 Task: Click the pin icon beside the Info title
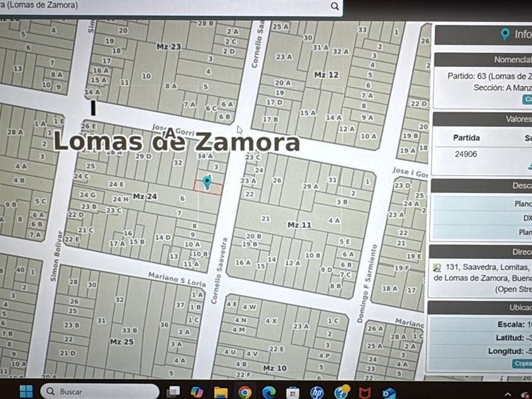pyautogui.click(x=505, y=34)
